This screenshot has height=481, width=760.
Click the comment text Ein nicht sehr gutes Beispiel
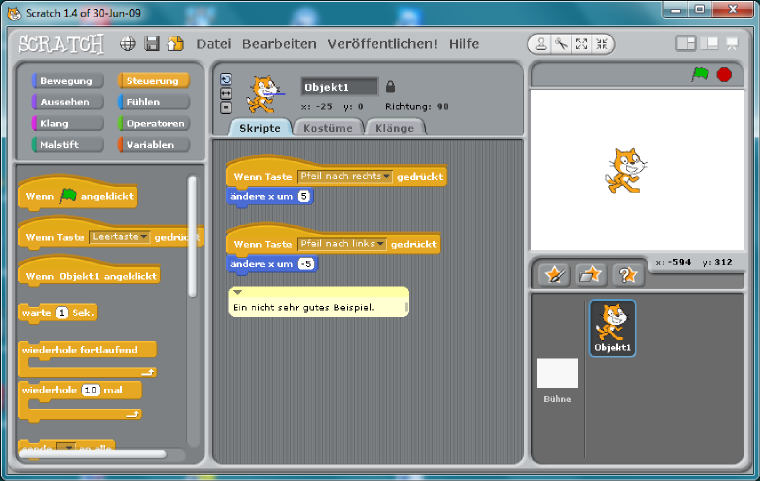coord(303,307)
